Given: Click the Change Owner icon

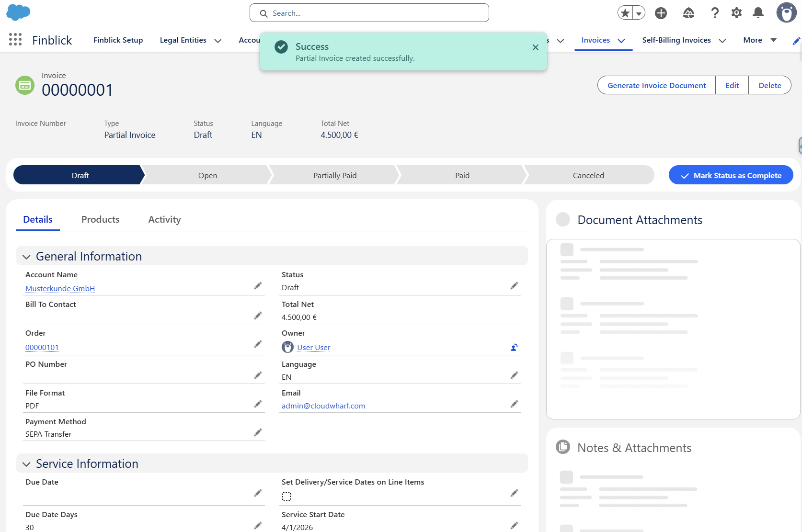Looking at the screenshot, I should coord(514,347).
